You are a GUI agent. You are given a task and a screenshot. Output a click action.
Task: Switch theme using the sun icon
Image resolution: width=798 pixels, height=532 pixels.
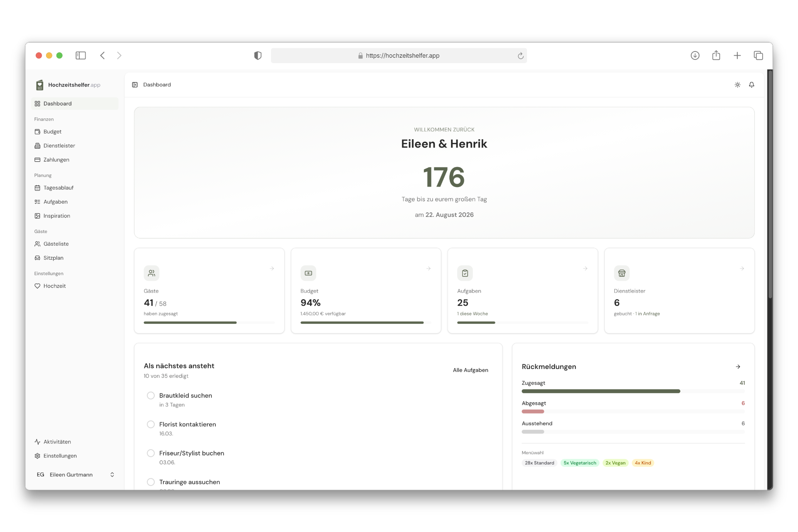pos(738,85)
